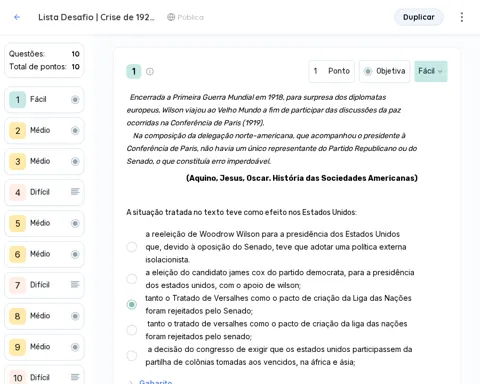Click the 'Questões: 10' summary line
Viewport: 480px width, 384px height.
(44, 54)
